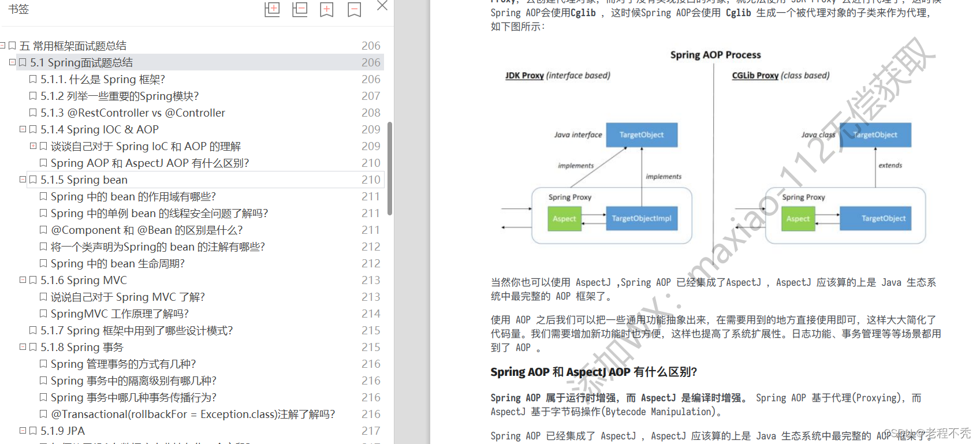This screenshot has width=980, height=444.
Task: Open bookmark 5.1.6 Spring MVC
Action: [84, 280]
